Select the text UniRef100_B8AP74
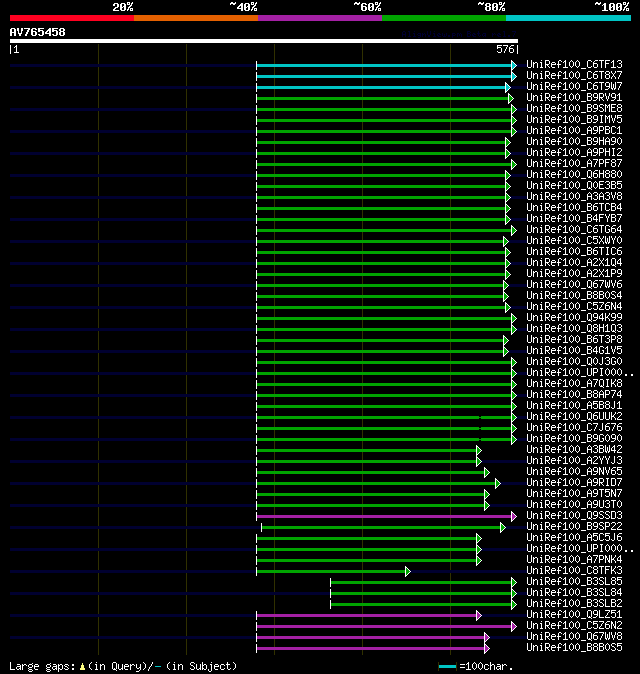This screenshot has height=674, width=640. (x=574, y=395)
